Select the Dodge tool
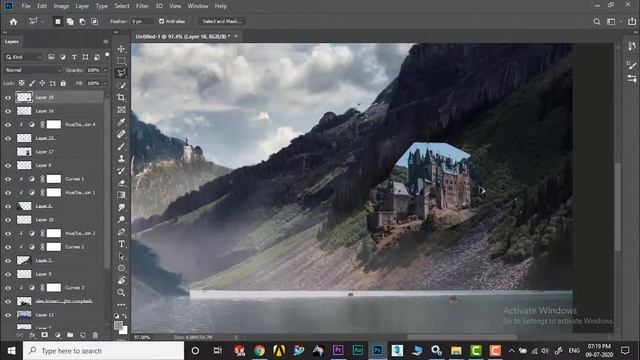 click(121, 220)
